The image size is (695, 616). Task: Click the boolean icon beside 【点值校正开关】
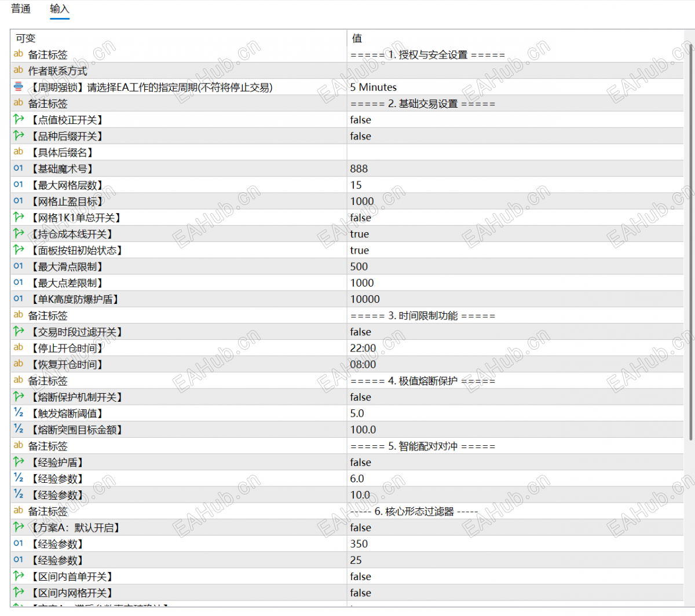tap(19, 119)
